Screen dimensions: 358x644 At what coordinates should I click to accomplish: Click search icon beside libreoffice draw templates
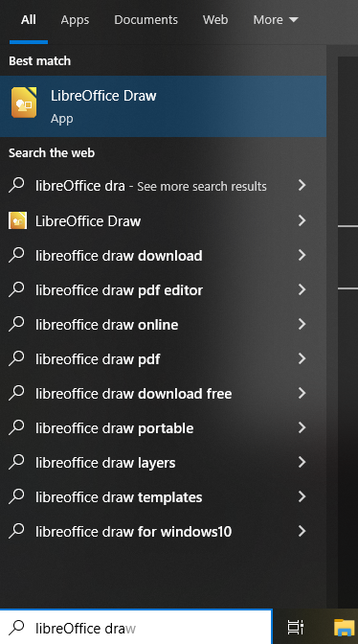16,496
